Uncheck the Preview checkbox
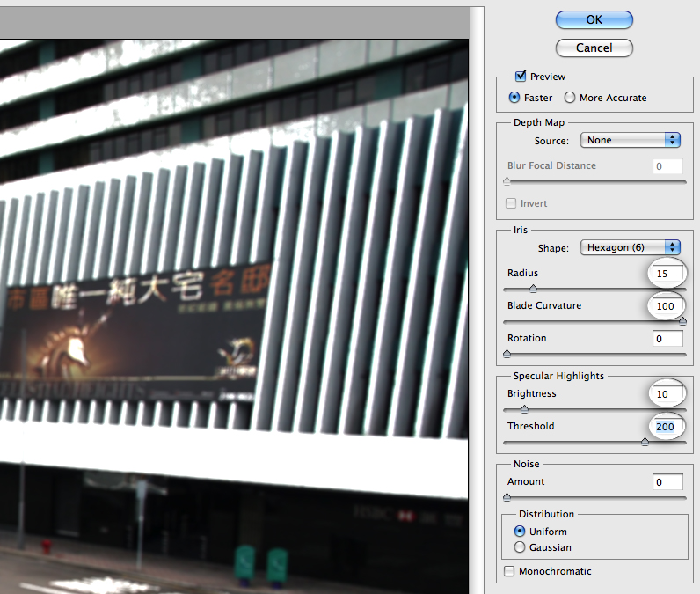 tap(521, 77)
